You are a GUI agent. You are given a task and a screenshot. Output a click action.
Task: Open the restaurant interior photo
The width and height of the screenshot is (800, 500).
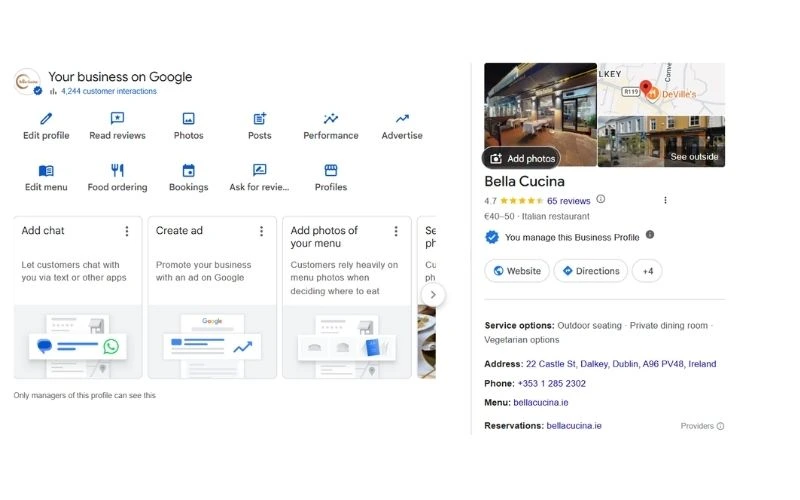click(x=540, y=114)
